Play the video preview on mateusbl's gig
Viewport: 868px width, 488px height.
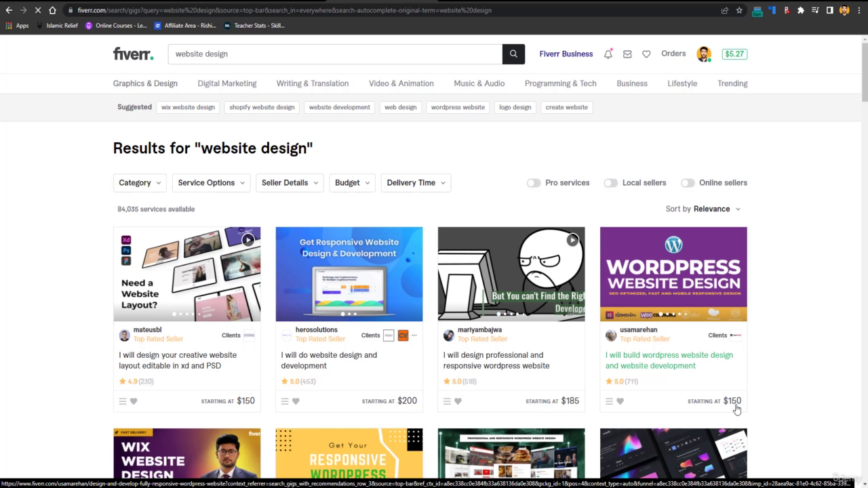tap(248, 239)
